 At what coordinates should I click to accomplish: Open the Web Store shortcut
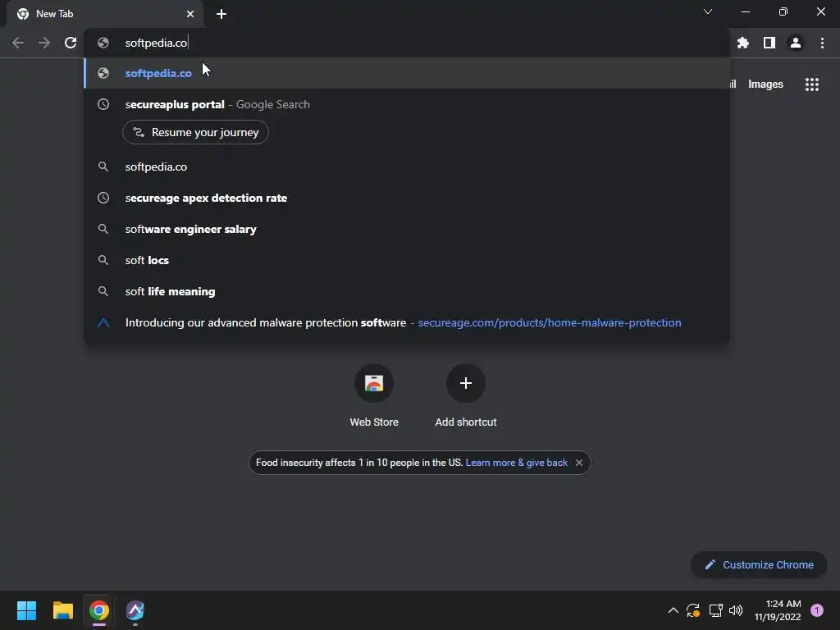(x=374, y=396)
